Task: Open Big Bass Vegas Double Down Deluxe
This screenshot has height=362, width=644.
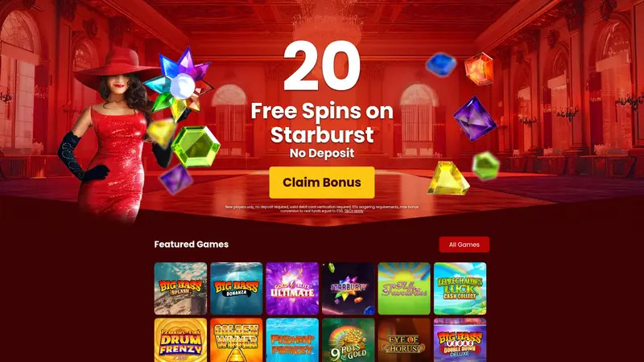Action: click(460, 340)
